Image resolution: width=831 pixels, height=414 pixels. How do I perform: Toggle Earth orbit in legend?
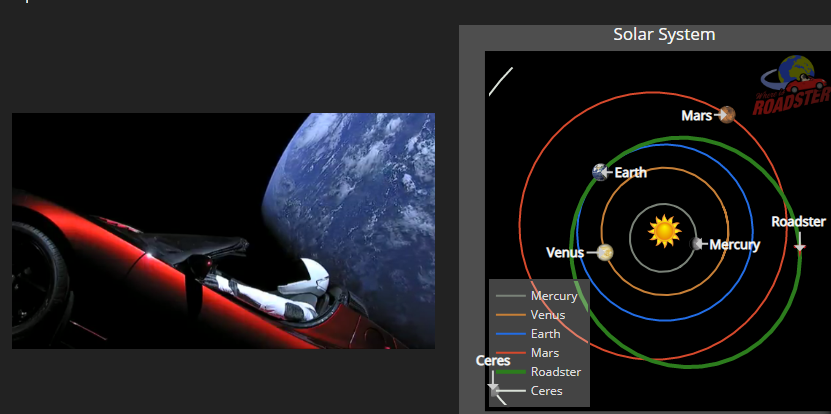point(528,334)
